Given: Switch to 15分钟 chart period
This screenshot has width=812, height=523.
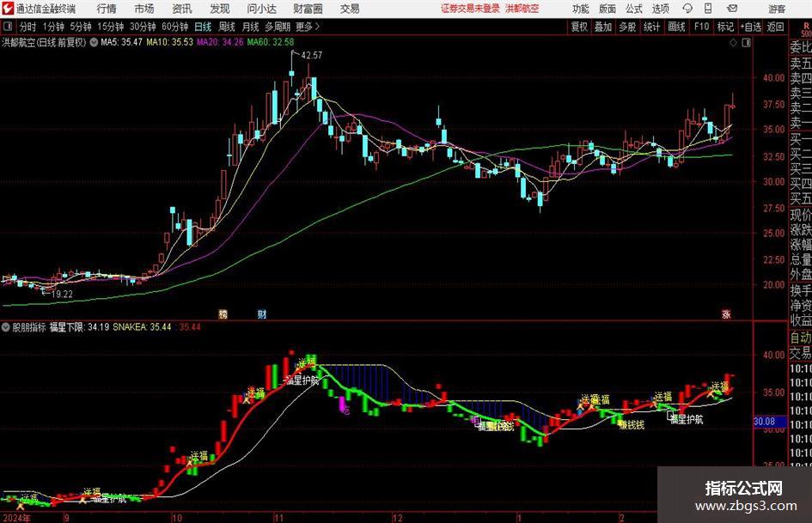Looking at the screenshot, I should click(x=111, y=27).
